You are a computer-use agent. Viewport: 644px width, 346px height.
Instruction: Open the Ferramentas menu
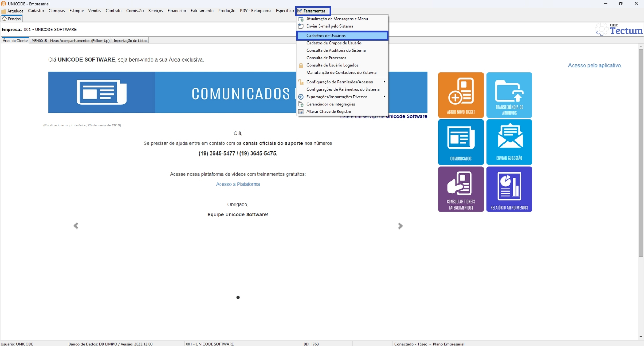click(x=314, y=11)
